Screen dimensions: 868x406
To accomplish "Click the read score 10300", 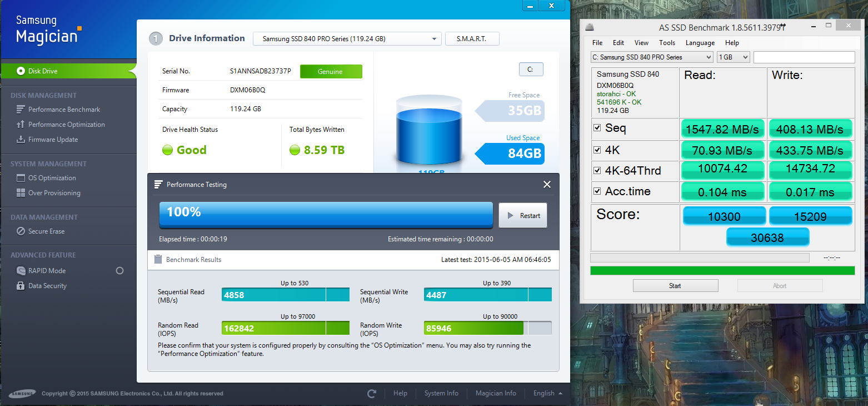I will [x=724, y=216].
